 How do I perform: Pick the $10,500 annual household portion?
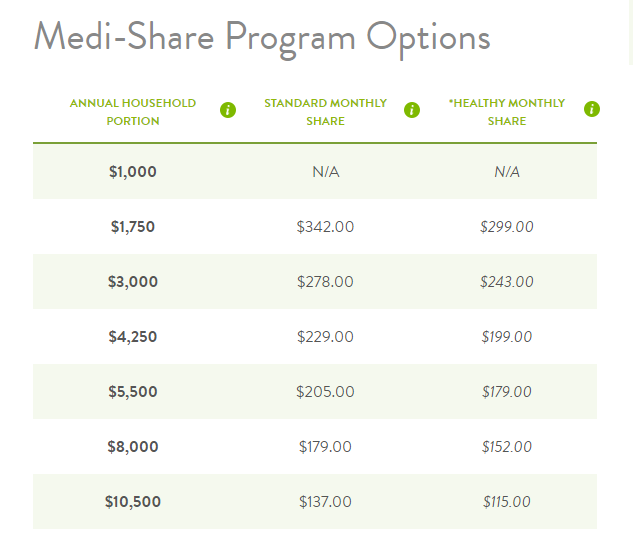pyautogui.click(x=133, y=502)
